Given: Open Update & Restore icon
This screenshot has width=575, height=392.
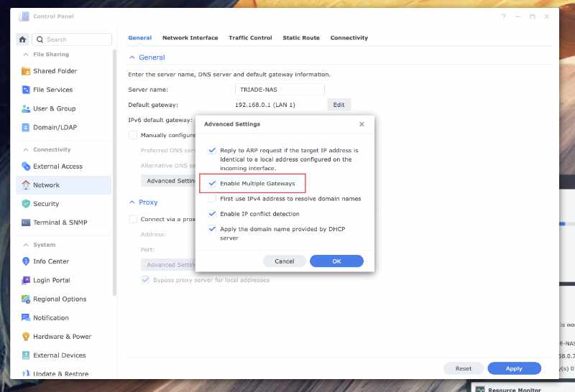Looking at the screenshot, I should (x=26, y=374).
